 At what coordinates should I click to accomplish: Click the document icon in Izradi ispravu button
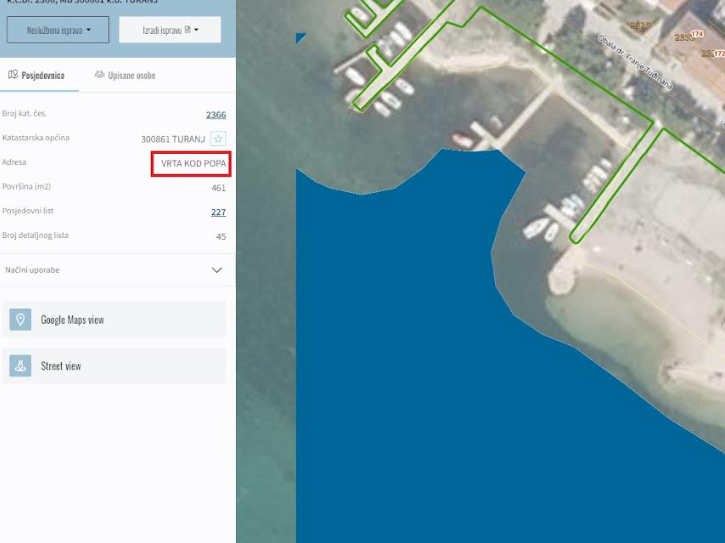click(187, 30)
